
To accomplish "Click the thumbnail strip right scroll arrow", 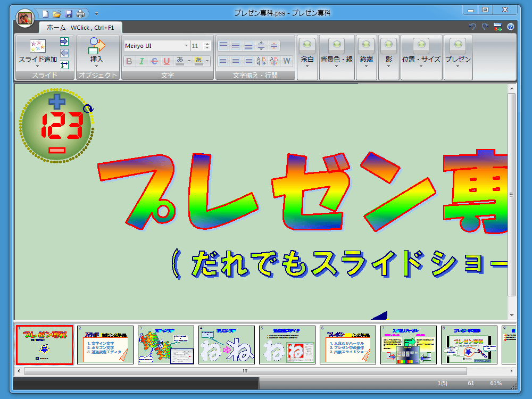I will pyautogui.click(x=512, y=371).
